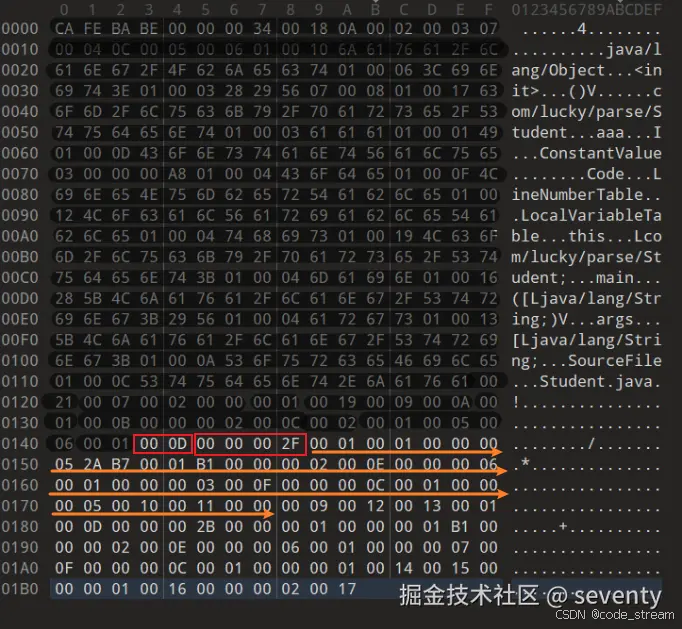Click the row offset 0150
This screenshot has height=629, width=682.
click(20, 465)
